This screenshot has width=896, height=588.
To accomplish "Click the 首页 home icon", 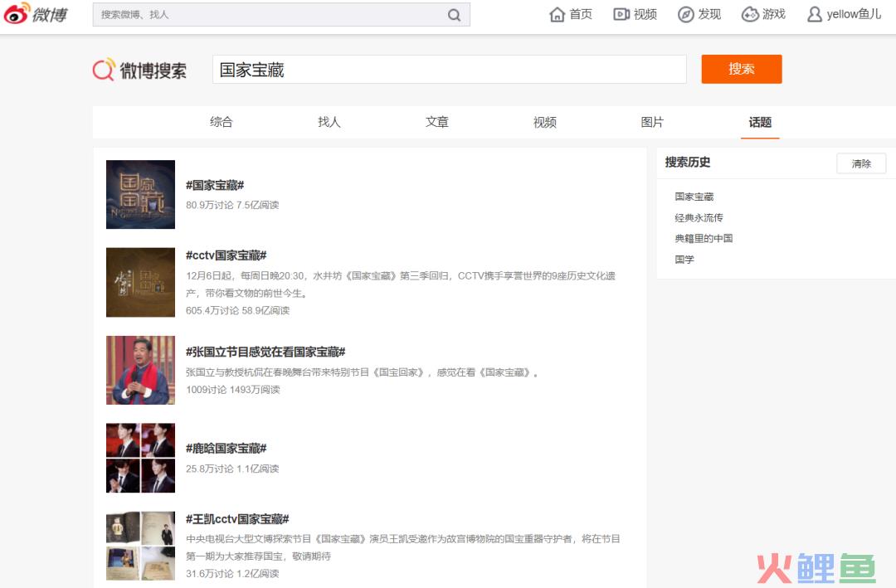I will 557,14.
